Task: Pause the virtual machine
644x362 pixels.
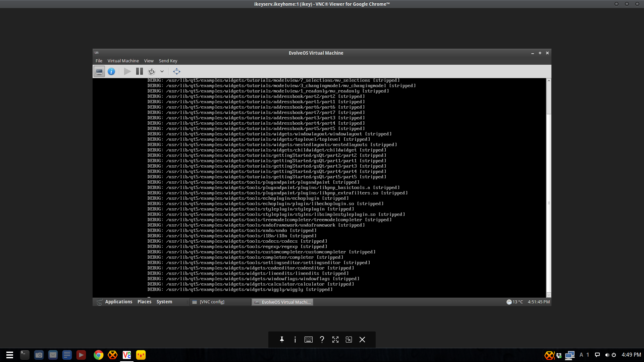Action: (x=140, y=71)
